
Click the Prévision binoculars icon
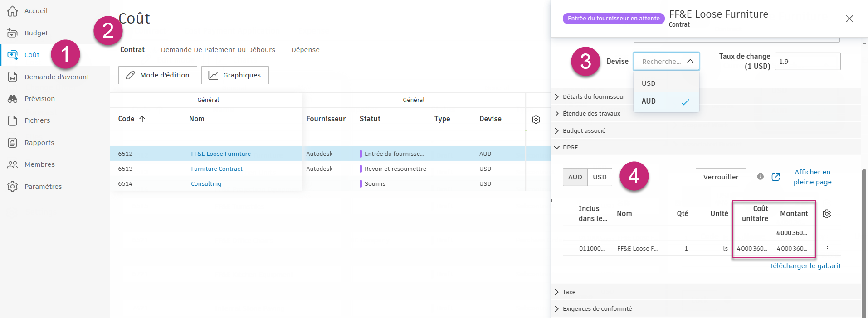point(13,99)
